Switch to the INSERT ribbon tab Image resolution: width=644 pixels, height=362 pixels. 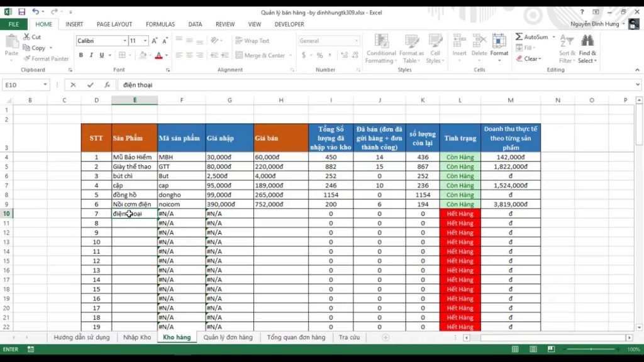pyautogui.click(x=74, y=25)
